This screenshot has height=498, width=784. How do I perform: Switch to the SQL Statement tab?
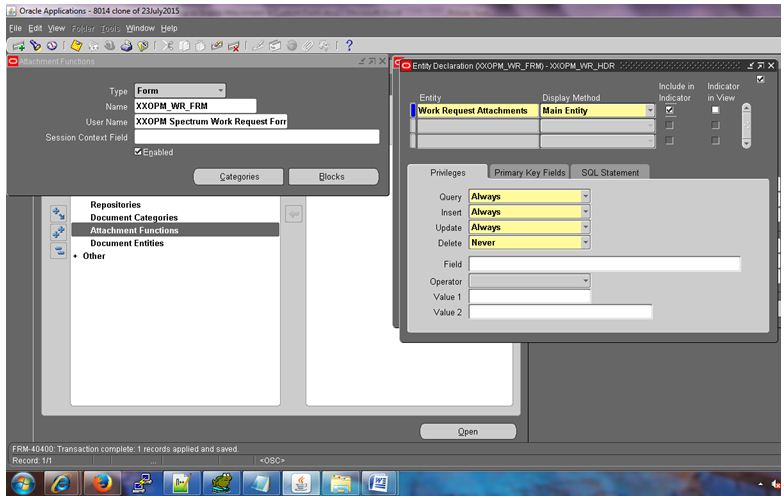pyautogui.click(x=610, y=172)
